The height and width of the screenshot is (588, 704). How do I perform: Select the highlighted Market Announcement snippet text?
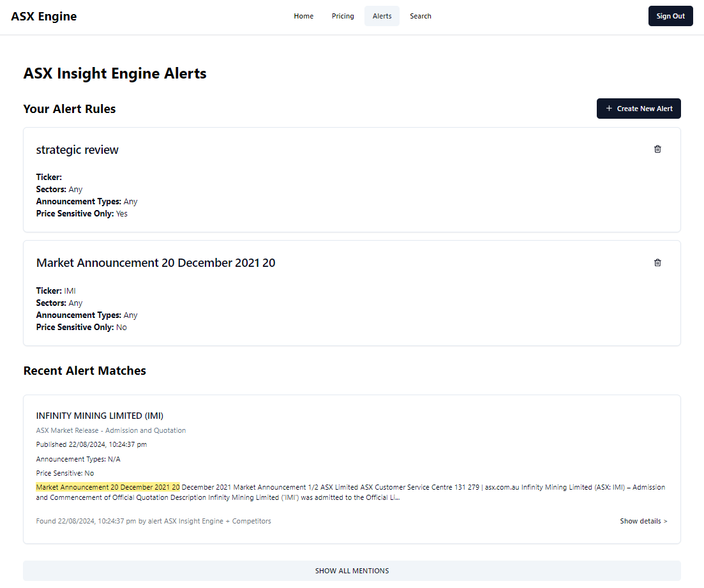[108, 486]
